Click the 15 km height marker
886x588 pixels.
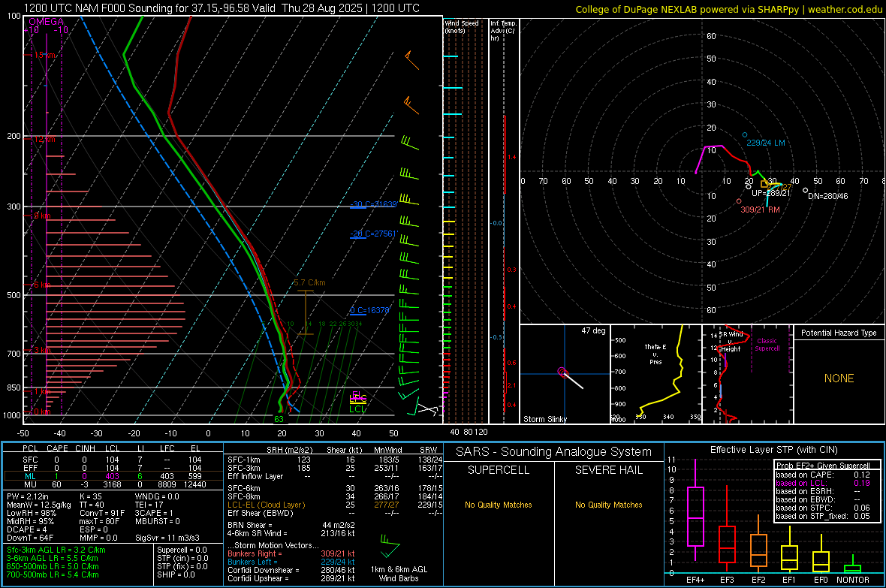[x=45, y=55]
